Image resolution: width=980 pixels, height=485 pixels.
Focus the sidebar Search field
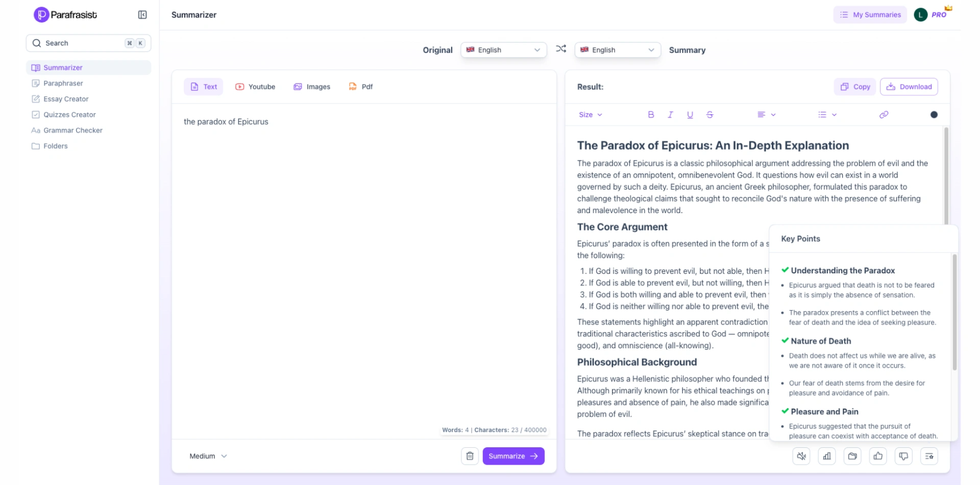[82, 43]
